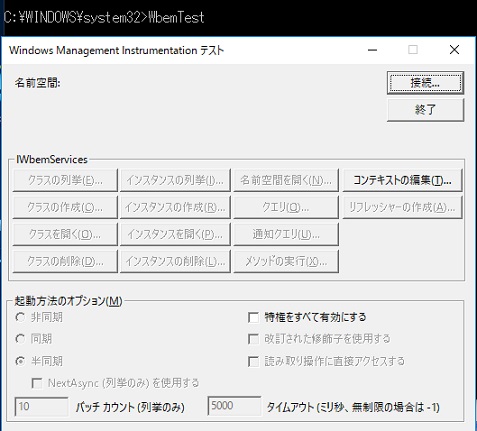Toggle 改訂された修飾子を使用する checkbox
The height and width of the screenshot is (431, 477).
tap(254, 339)
